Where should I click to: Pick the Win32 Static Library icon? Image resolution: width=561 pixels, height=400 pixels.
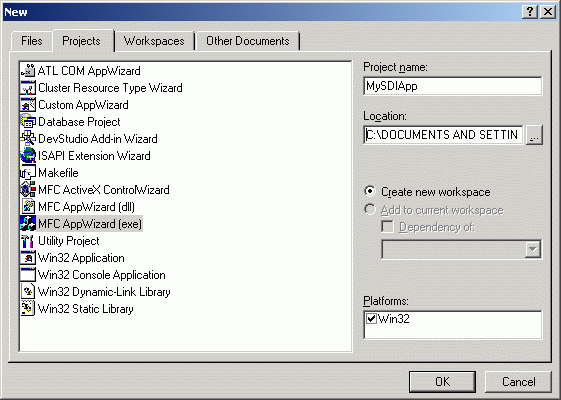(x=28, y=309)
